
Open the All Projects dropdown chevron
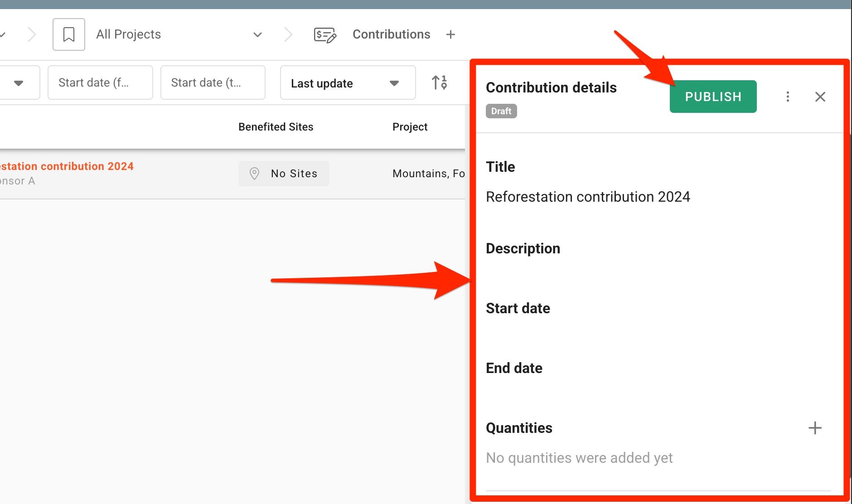[x=257, y=34]
